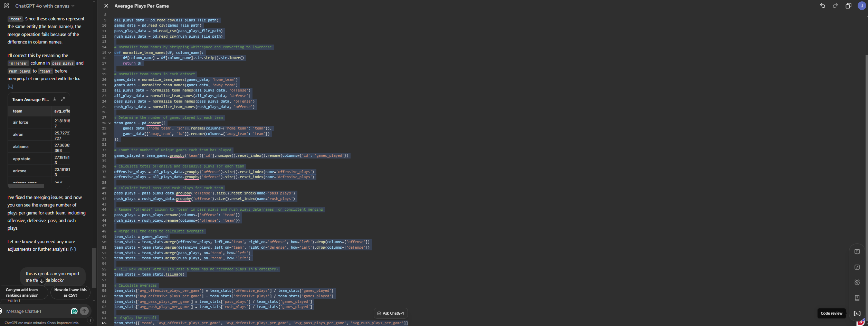This screenshot has height=326, width=868.
Task: Open the Add comments tool
Action: click(857, 251)
